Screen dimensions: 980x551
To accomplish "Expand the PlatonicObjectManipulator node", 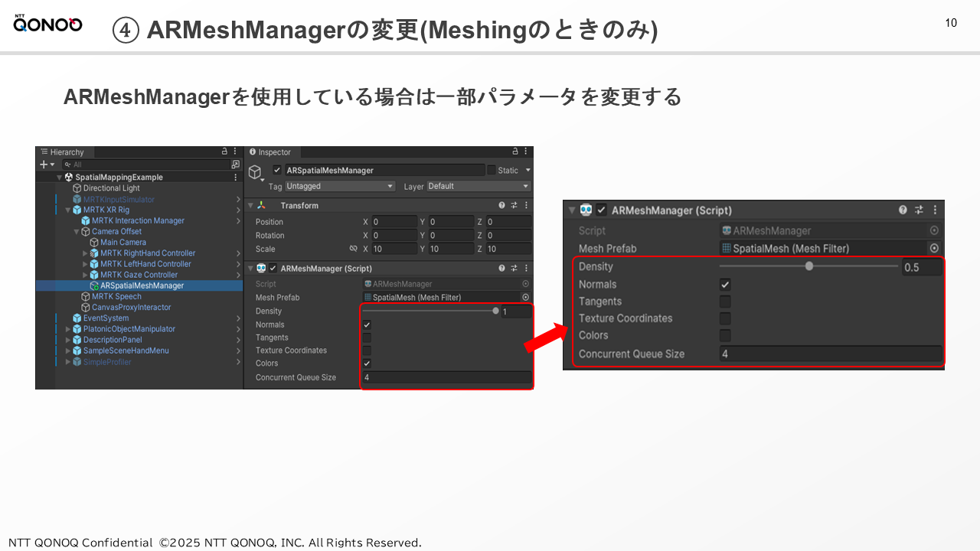I will point(68,329).
